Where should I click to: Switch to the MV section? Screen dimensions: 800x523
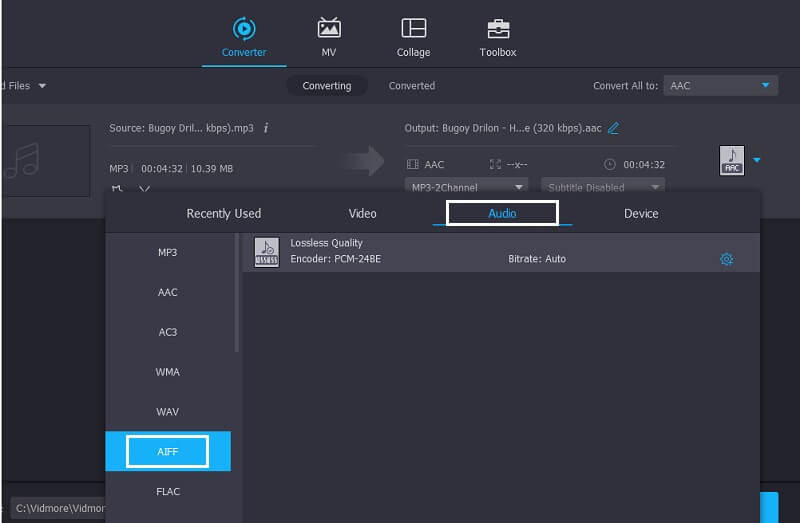click(x=328, y=37)
